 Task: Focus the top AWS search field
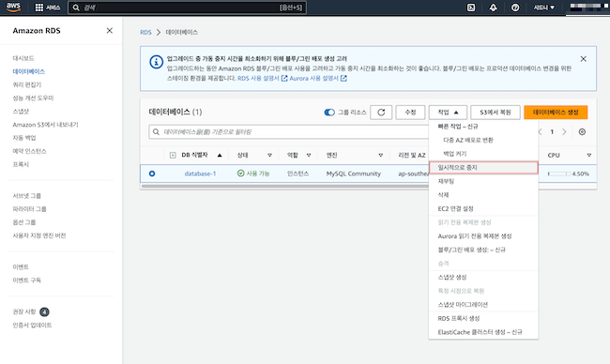[x=187, y=8]
